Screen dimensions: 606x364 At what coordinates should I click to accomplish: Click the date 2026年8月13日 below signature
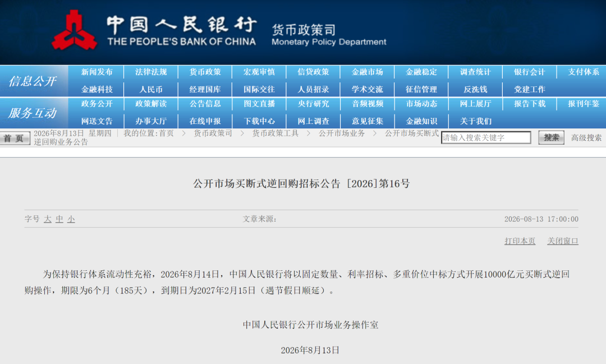(x=310, y=350)
